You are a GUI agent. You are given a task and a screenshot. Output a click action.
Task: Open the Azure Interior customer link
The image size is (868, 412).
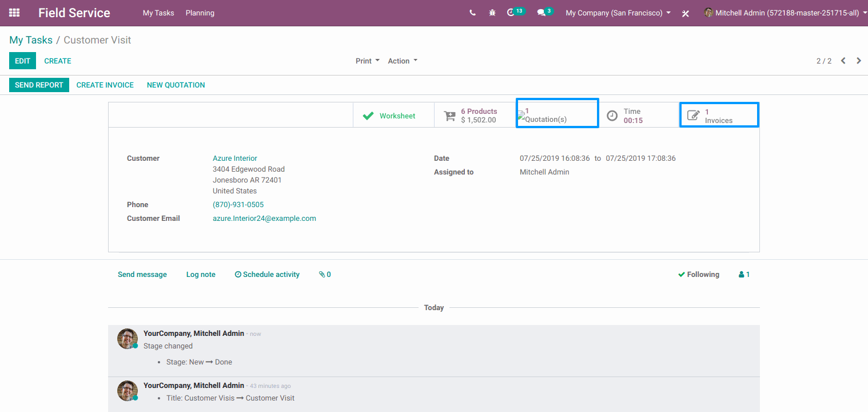pyautogui.click(x=235, y=158)
